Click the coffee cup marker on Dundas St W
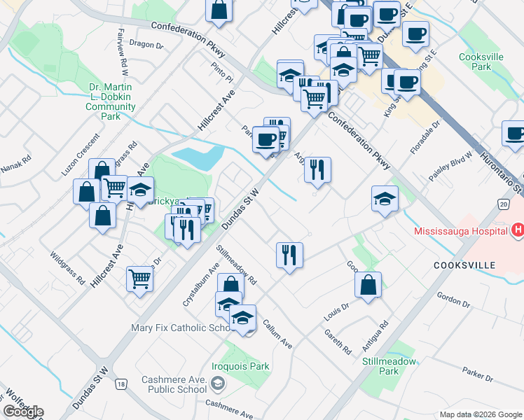The image size is (524, 420). [x=266, y=141]
